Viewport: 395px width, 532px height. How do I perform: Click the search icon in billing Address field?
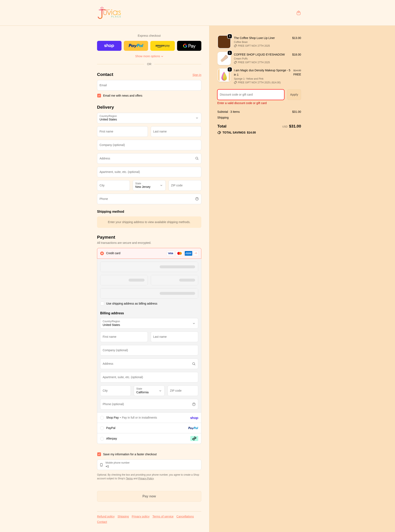194,364
